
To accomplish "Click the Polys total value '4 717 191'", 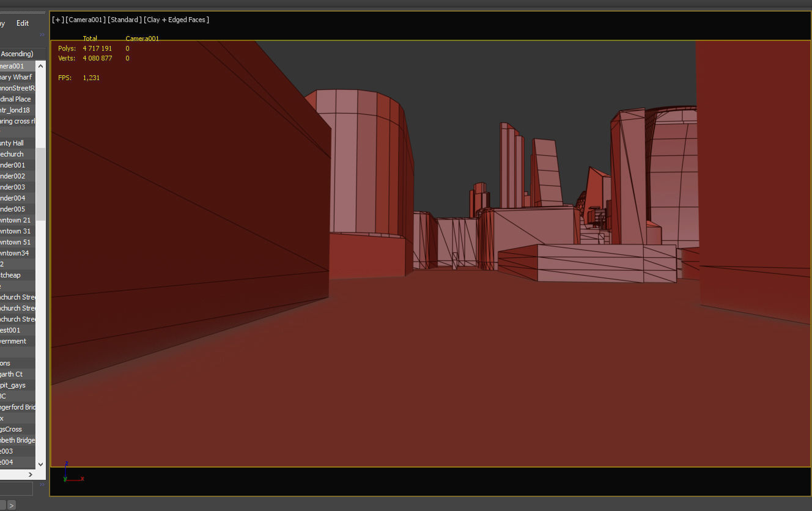I will tap(97, 48).
